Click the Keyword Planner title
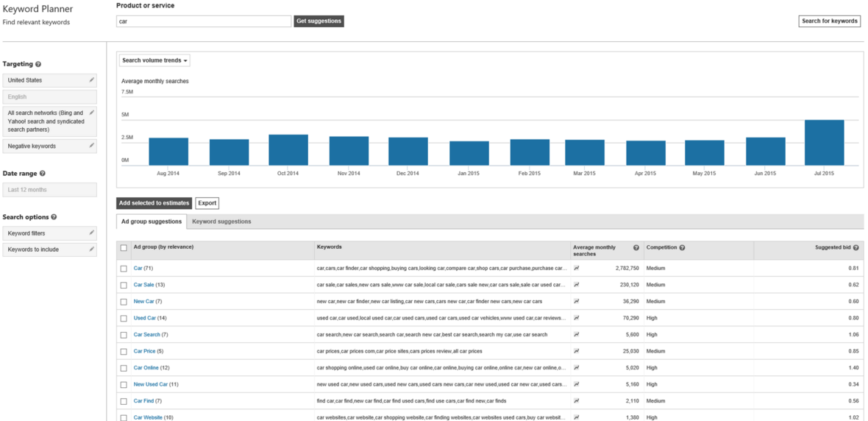Viewport: 868px width, 421px height. [x=38, y=10]
